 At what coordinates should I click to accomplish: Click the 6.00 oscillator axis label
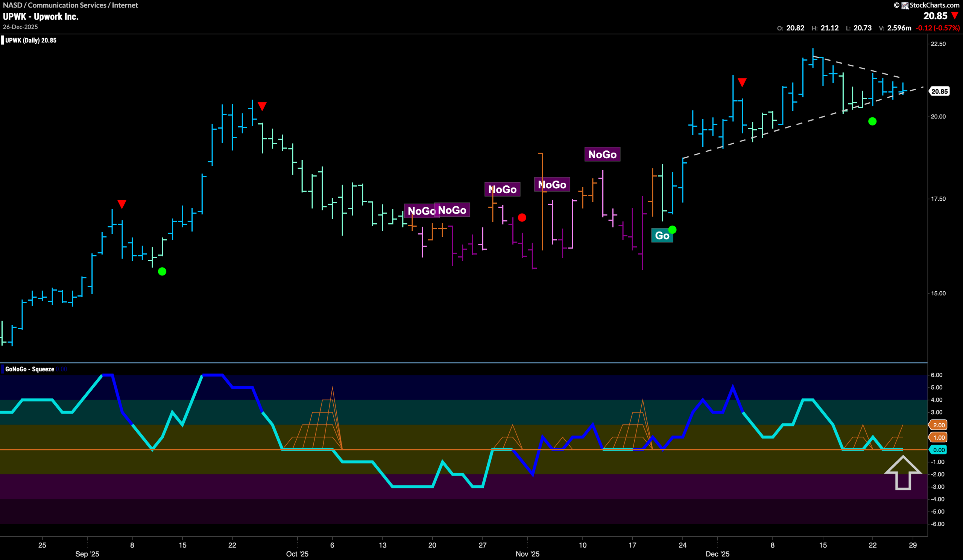coord(936,375)
